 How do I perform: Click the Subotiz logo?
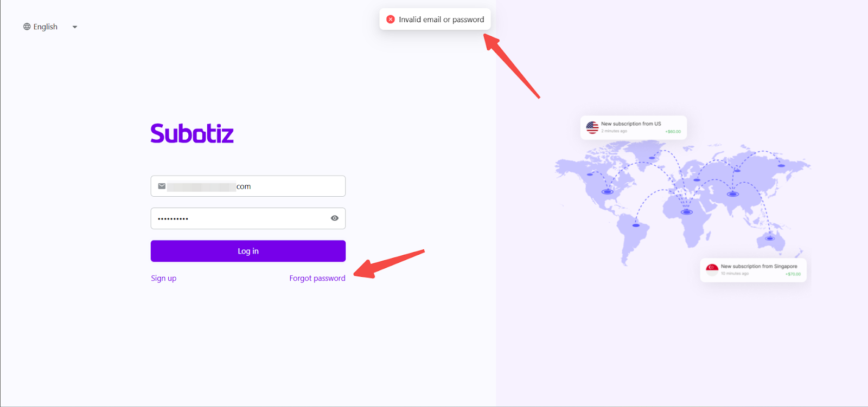click(x=192, y=133)
